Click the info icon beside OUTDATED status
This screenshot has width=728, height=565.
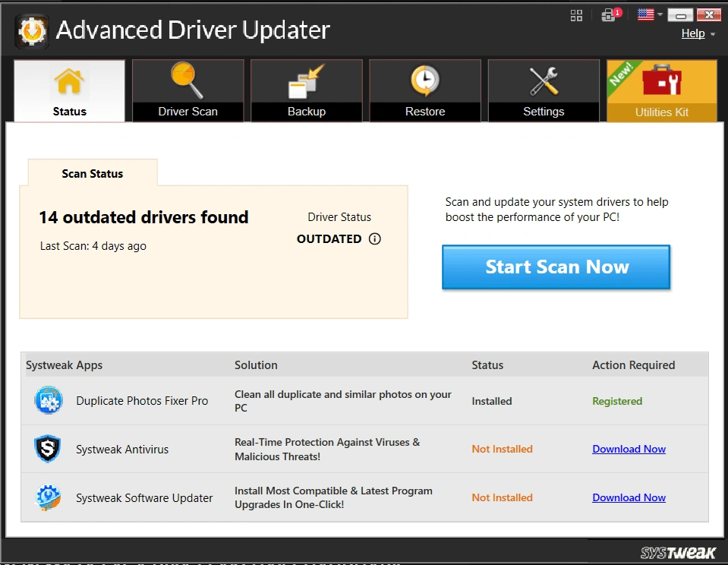coord(374,238)
